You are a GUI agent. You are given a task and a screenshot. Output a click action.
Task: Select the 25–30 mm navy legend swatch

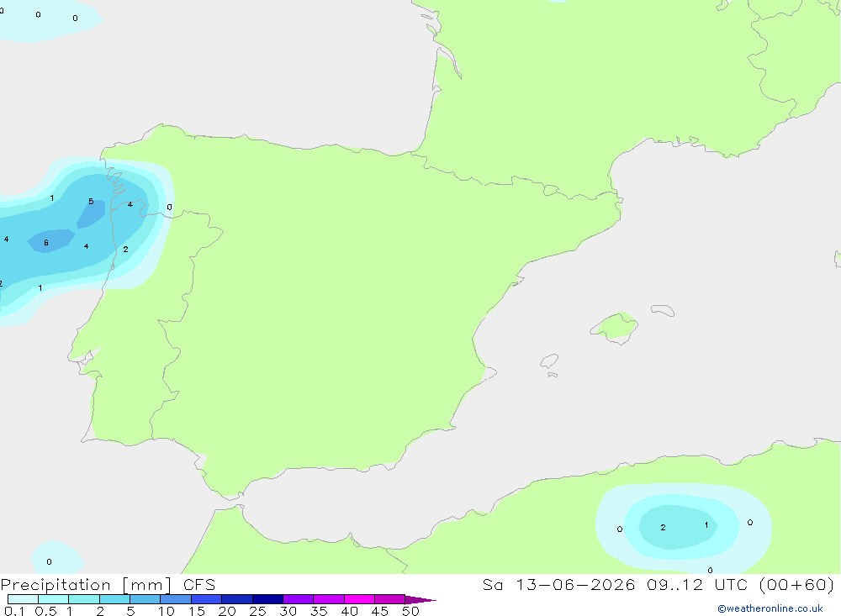tap(267, 599)
